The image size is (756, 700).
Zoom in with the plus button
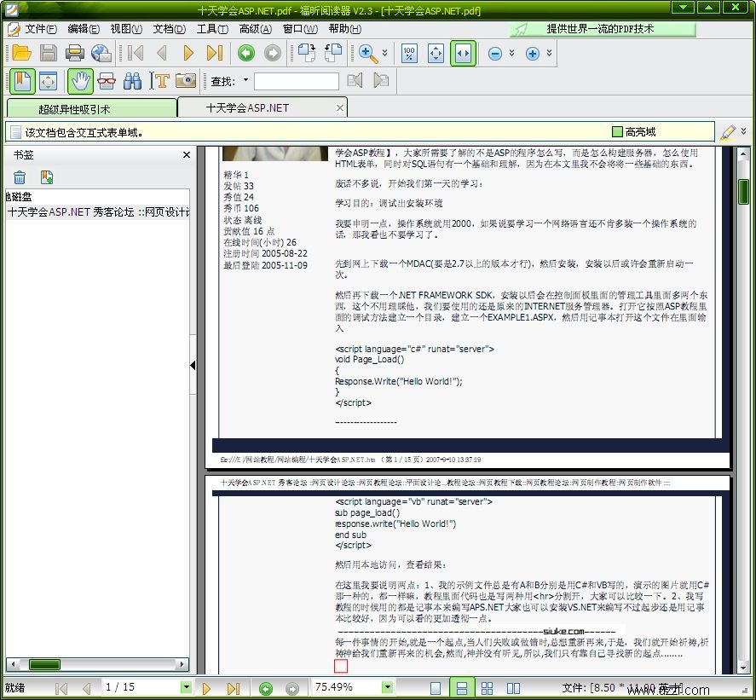(533, 53)
